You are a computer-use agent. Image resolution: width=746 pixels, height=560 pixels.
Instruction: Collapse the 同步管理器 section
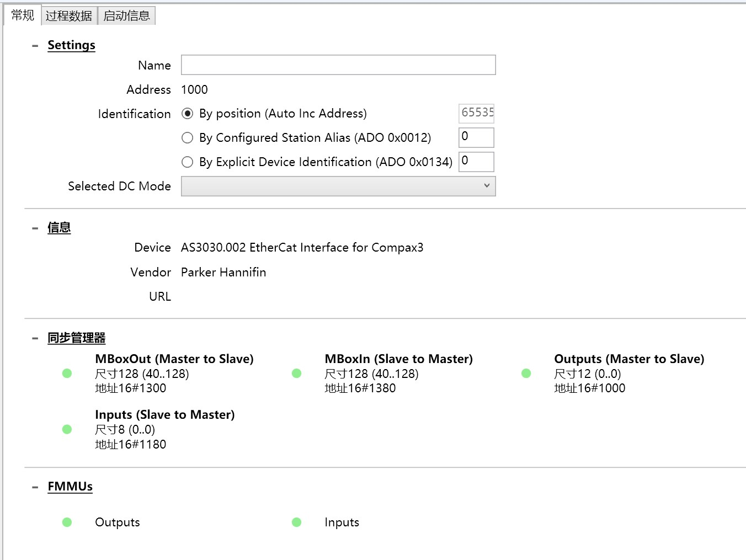point(35,338)
